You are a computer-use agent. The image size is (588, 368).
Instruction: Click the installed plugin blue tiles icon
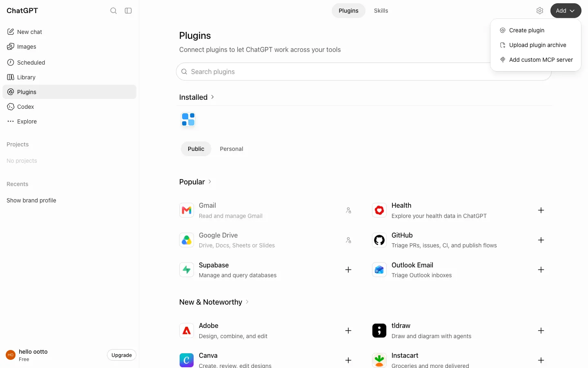point(188,120)
